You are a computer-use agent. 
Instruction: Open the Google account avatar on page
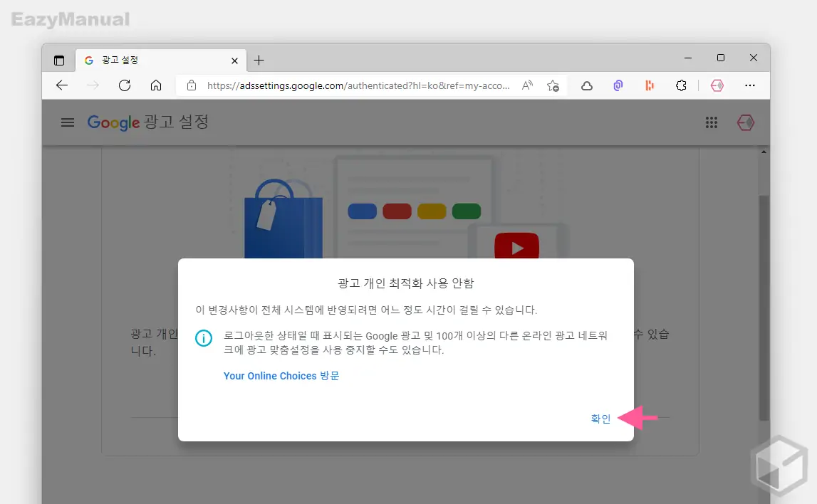746,122
